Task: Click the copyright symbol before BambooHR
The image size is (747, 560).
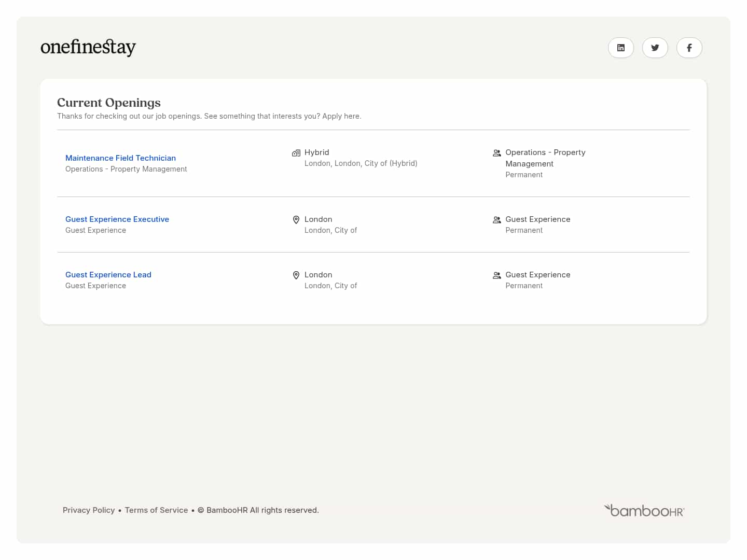Action: (201, 510)
